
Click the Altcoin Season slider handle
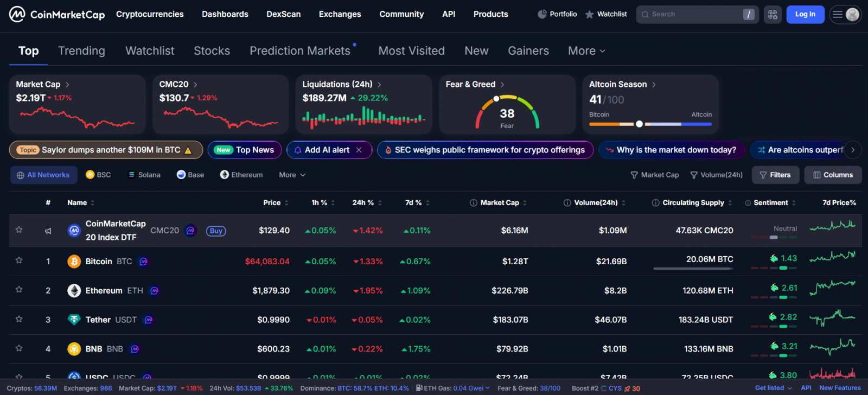[639, 124]
